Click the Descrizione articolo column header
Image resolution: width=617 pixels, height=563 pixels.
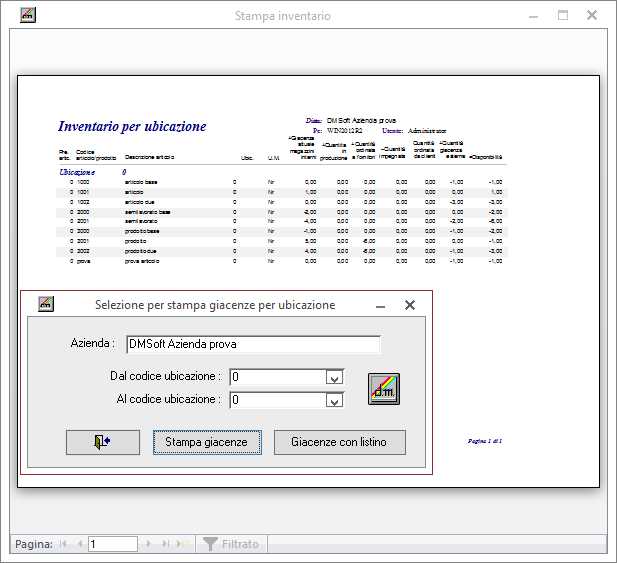[x=149, y=157]
